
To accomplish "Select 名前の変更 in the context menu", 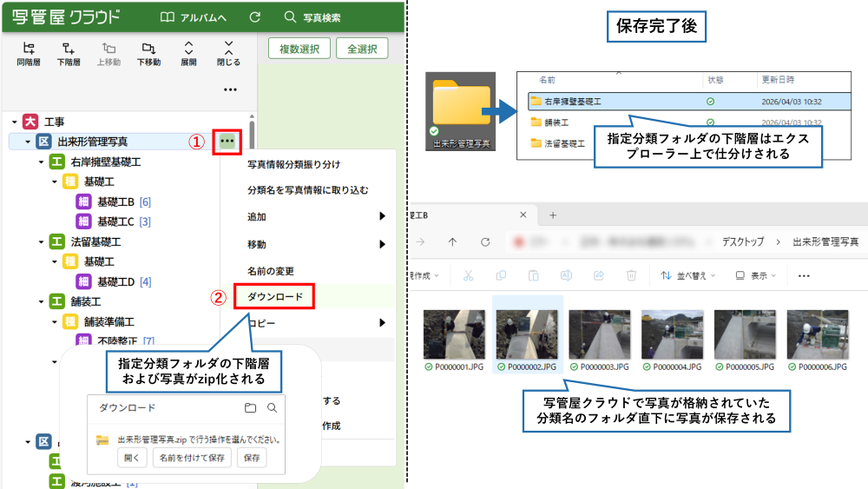I will tap(270, 271).
